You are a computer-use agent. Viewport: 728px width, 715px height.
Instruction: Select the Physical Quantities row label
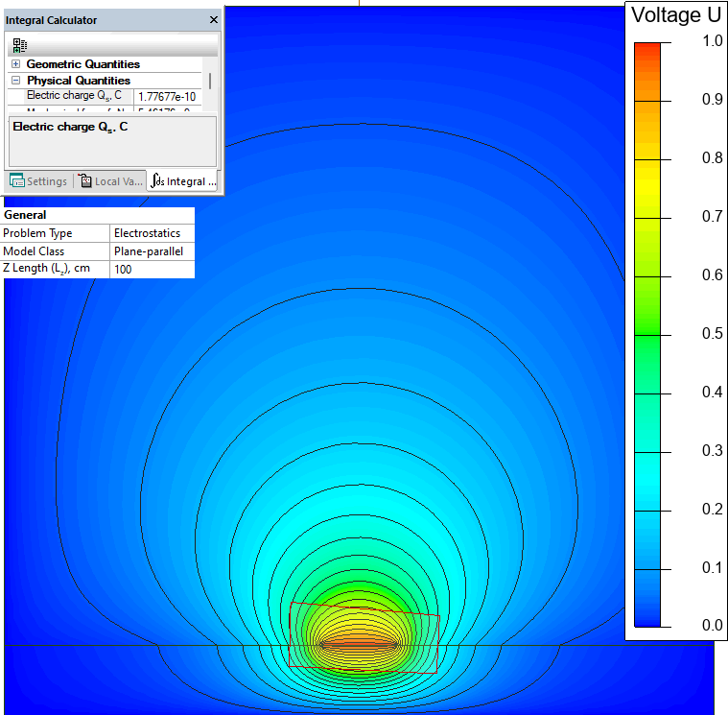tap(79, 81)
